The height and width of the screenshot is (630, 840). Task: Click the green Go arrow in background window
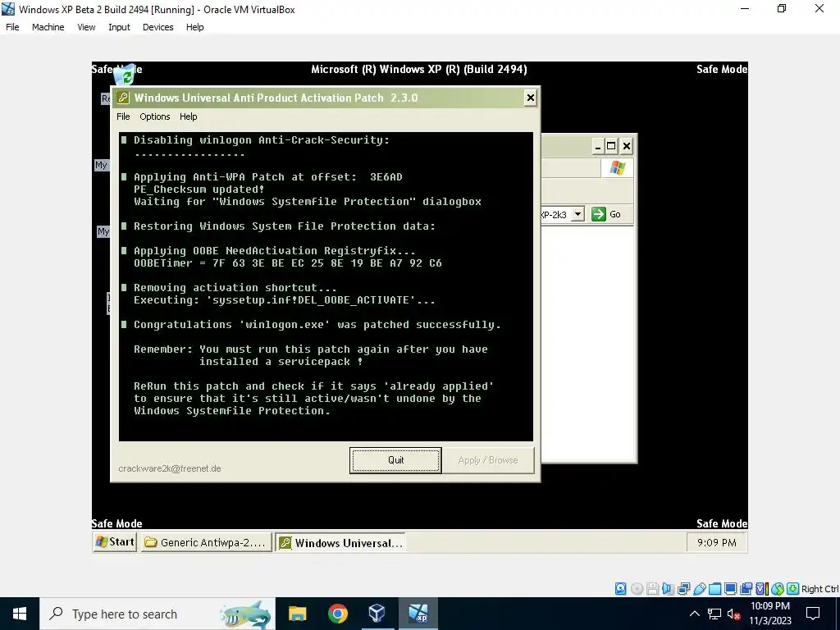[x=598, y=214]
